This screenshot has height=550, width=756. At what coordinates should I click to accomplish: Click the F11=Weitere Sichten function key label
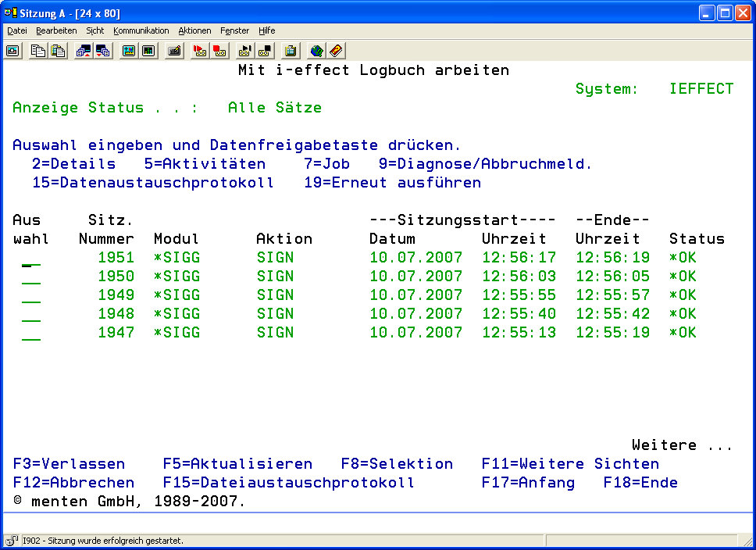click(x=570, y=464)
